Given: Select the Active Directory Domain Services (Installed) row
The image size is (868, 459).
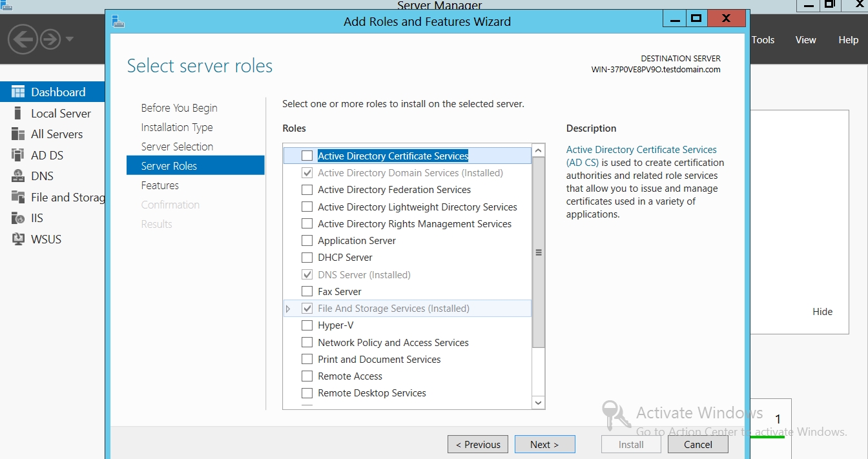Looking at the screenshot, I should tap(408, 173).
